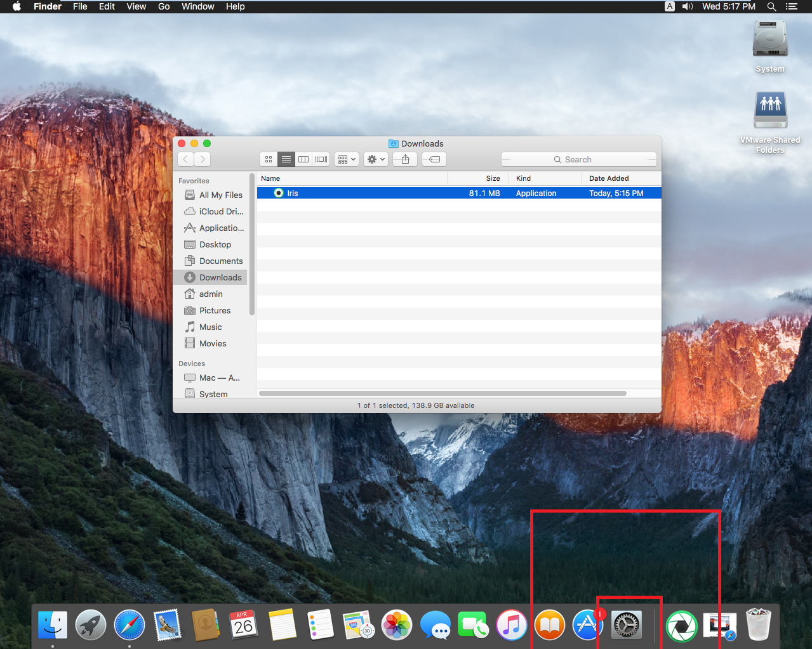Screen dimensions: 812x649
Task: Open Trash in the Dock
Action: (758, 625)
